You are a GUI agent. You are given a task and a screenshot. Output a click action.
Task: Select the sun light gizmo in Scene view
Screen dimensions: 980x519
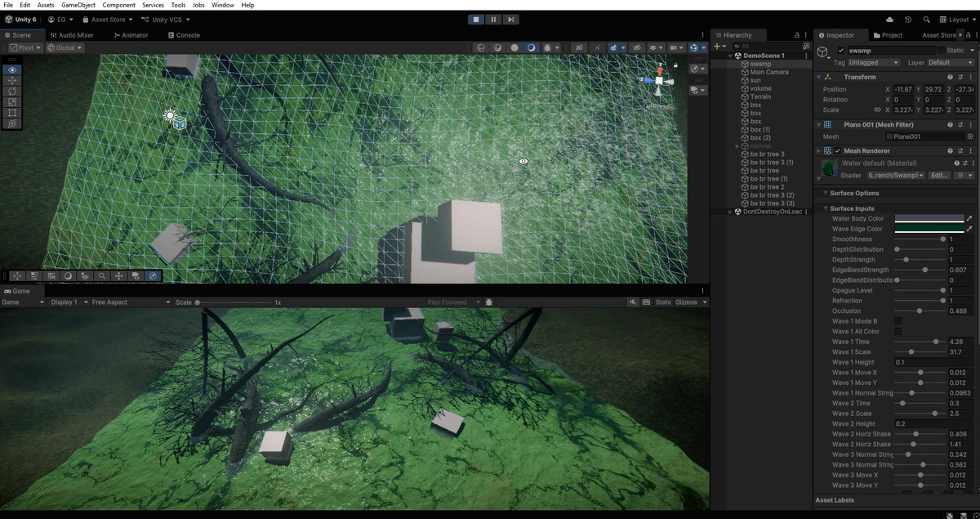point(170,116)
